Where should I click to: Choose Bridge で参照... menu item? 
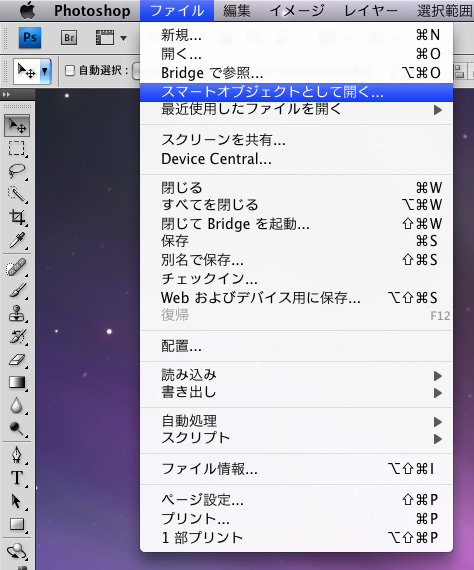coord(297,73)
